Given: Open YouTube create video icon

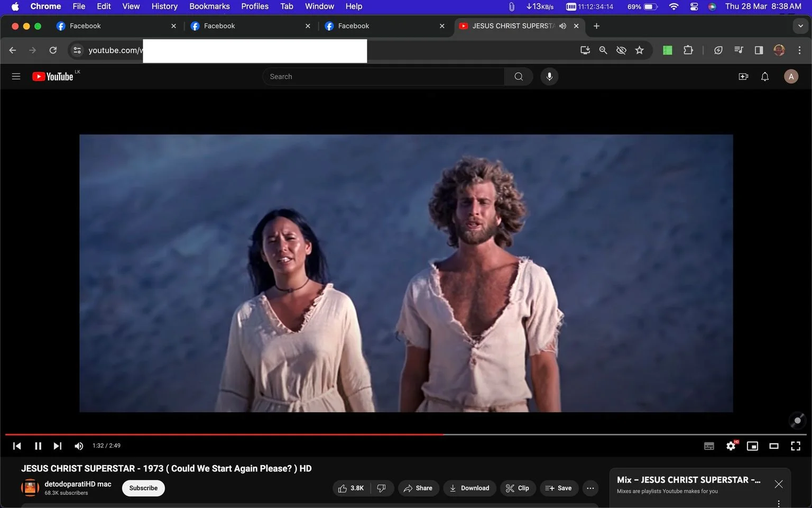Looking at the screenshot, I should (x=743, y=77).
